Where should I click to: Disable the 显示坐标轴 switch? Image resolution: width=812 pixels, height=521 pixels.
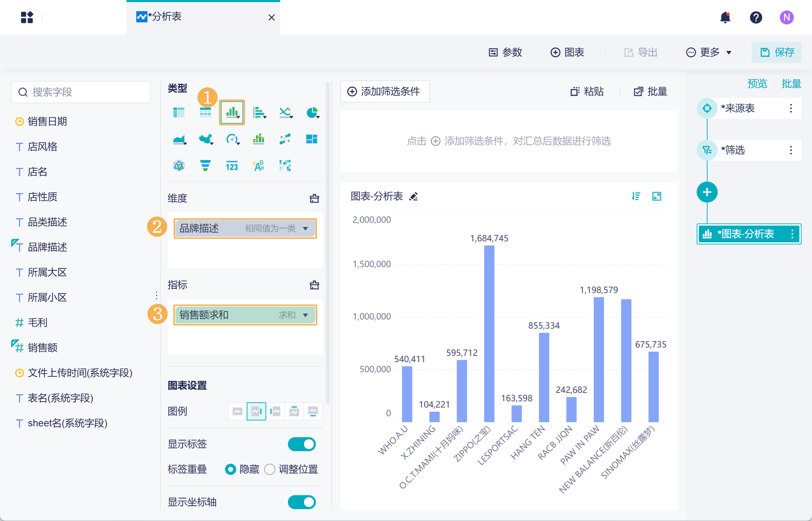click(x=302, y=502)
